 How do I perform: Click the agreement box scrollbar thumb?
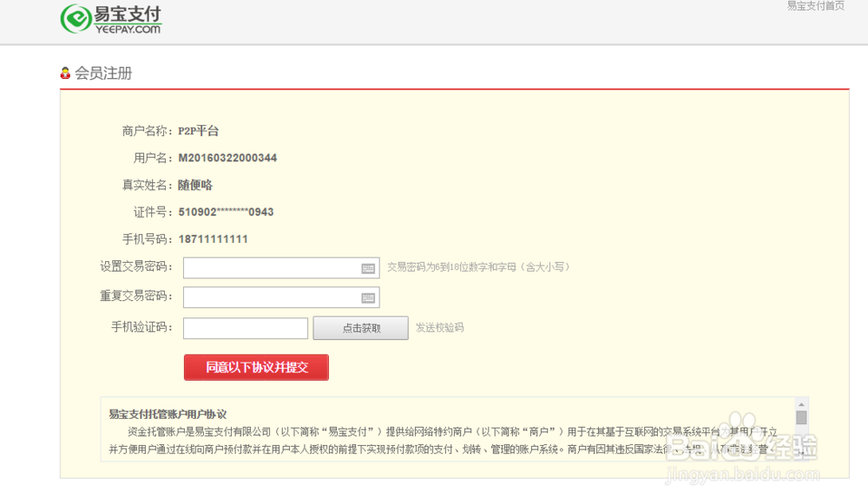[x=801, y=417]
